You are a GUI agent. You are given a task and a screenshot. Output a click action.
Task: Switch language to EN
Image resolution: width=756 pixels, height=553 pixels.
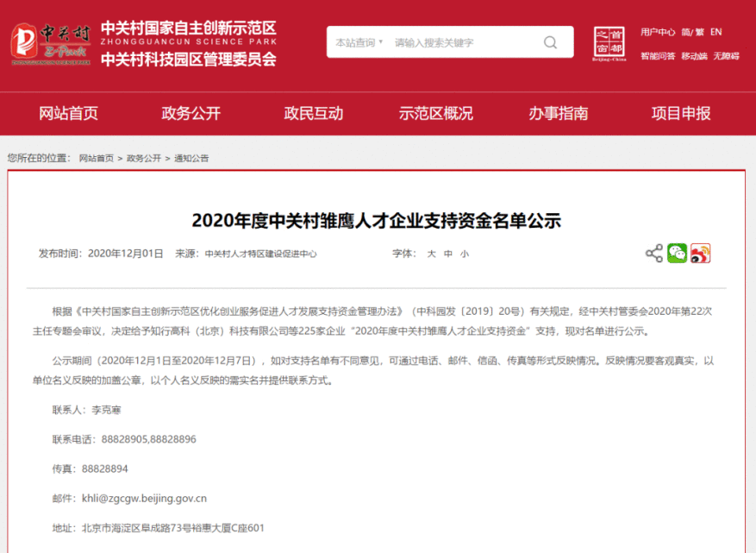click(716, 32)
